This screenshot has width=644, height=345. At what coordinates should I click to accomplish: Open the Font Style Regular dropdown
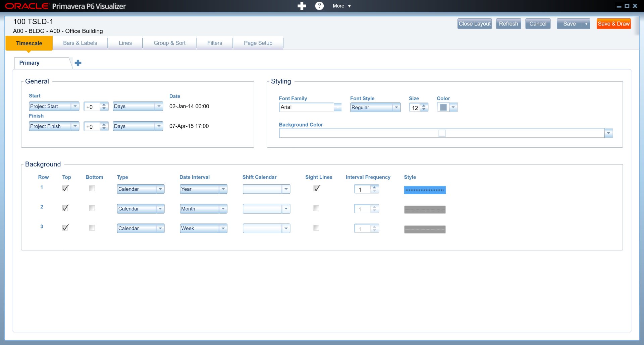pyautogui.click(x=396, y=108)
